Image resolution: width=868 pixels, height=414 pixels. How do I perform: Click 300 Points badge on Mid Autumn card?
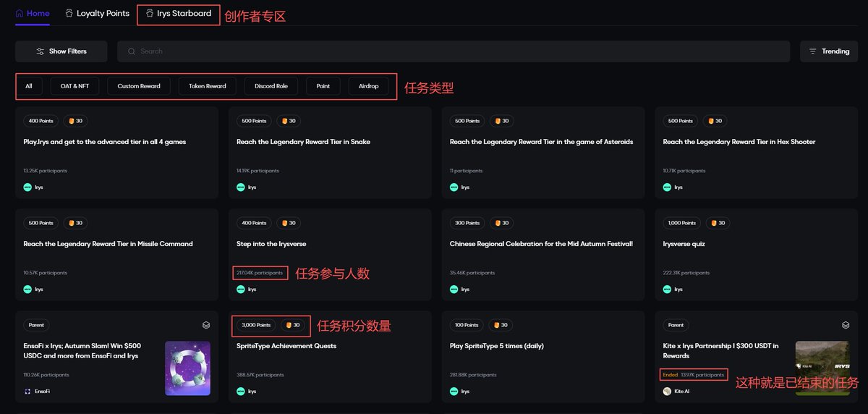click(x=467, y=223)
